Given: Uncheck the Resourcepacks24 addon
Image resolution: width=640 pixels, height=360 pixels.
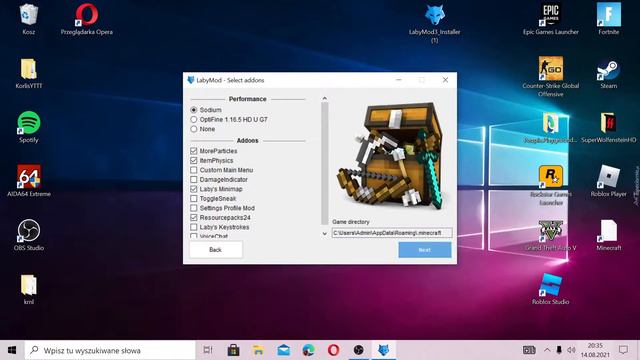Looking at the screenshot, I should click(x=193, y=218).
